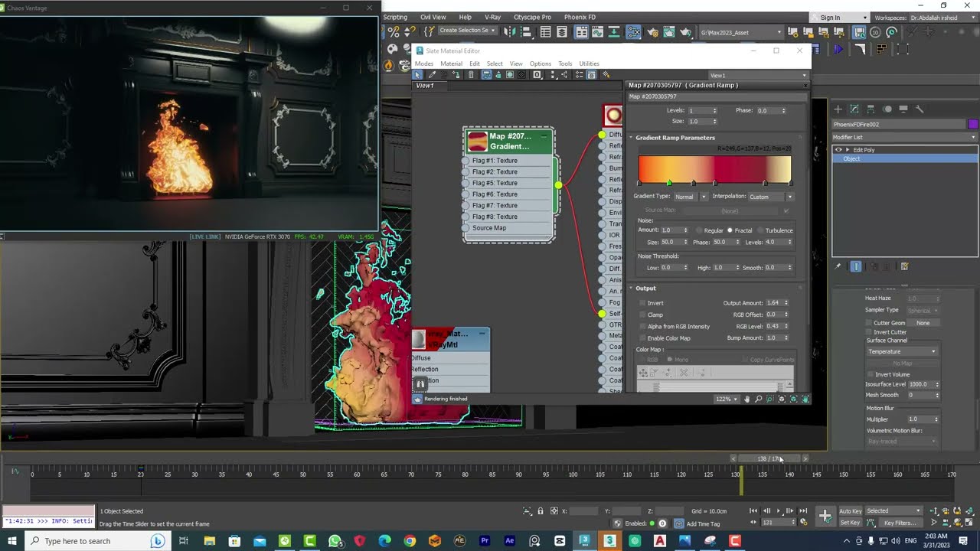Open the Slate Material Editor icon in main toolbar
Image resolution: width=980 pixels, height=551 pixels.
[x=633, y=32]
